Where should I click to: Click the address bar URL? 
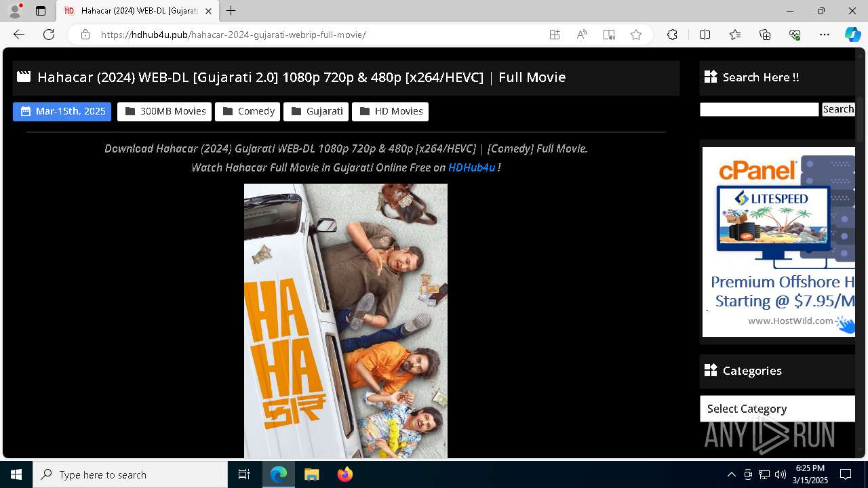[x=233, y=35]
